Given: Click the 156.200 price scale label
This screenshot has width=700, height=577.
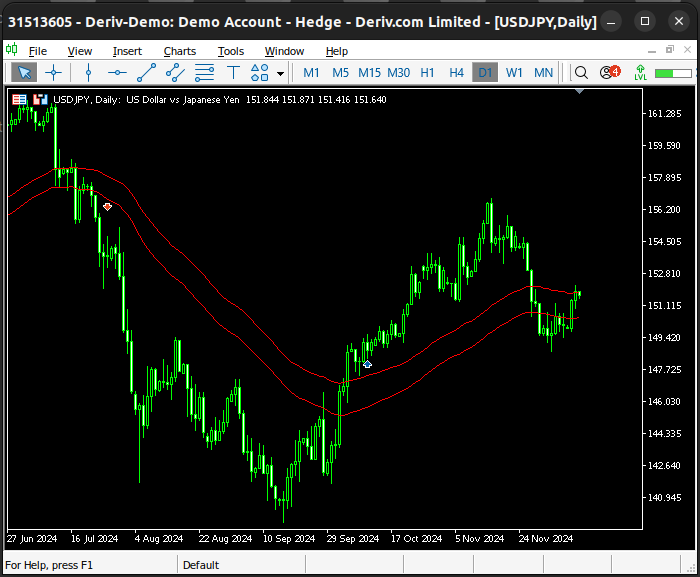Looking at the screenshot, I should point(664,209).
